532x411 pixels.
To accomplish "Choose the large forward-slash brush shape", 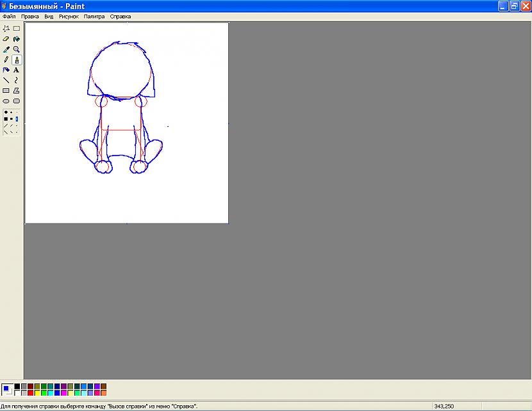I will pos(6,125).
